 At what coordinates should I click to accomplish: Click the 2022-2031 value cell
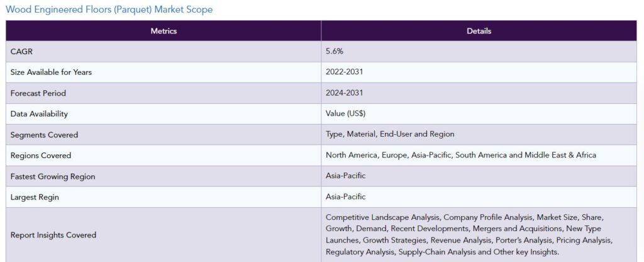[x=479, y=72]
